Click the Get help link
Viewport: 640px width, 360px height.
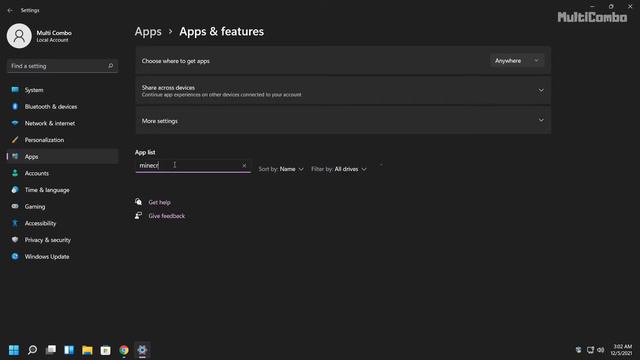(160, 202)
